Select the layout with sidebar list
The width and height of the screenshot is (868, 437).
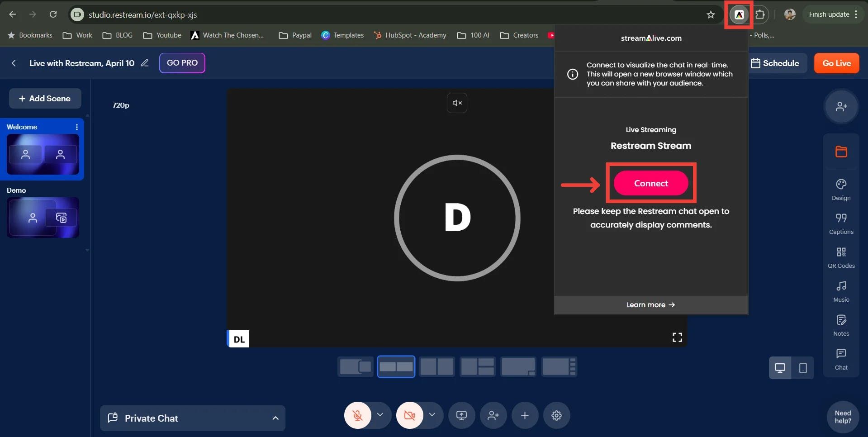pos(559,366)
